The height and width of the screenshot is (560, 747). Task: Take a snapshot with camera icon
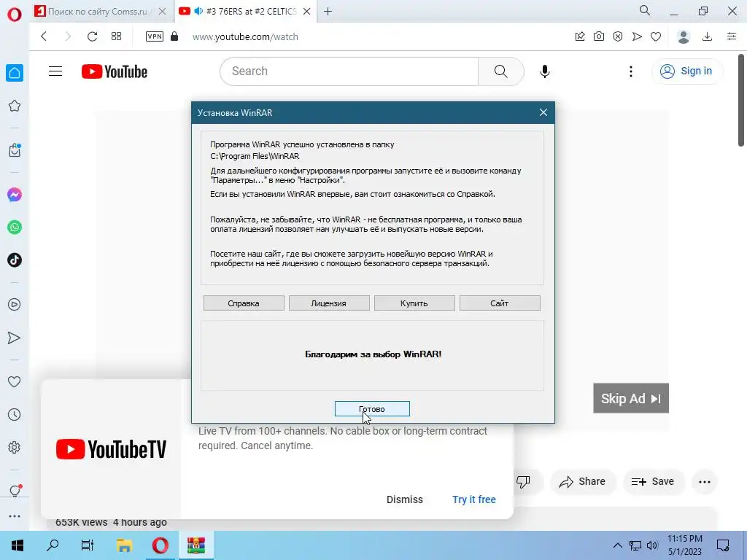pyautogui.click(x=599, y=36)
